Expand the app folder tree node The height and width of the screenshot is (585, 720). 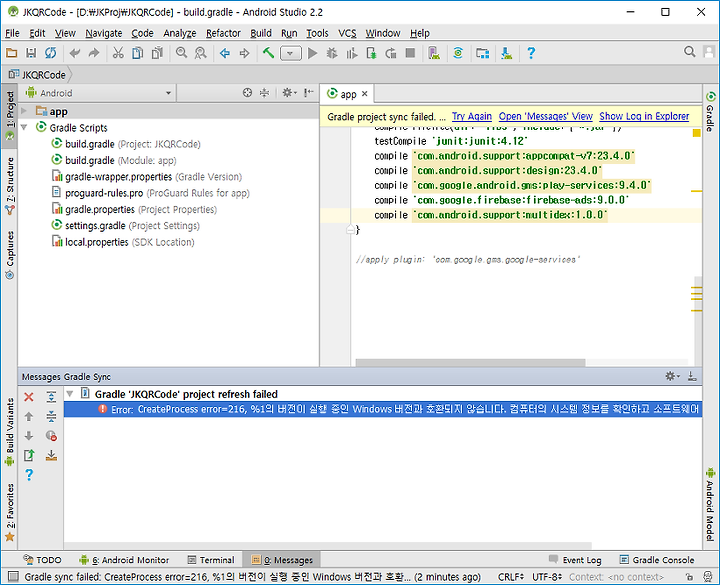pyautogui.click(x=24, y=111)
